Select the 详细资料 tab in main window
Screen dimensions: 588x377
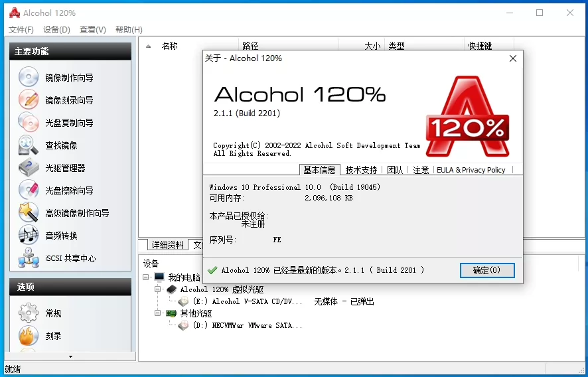(x=168, y=245)
